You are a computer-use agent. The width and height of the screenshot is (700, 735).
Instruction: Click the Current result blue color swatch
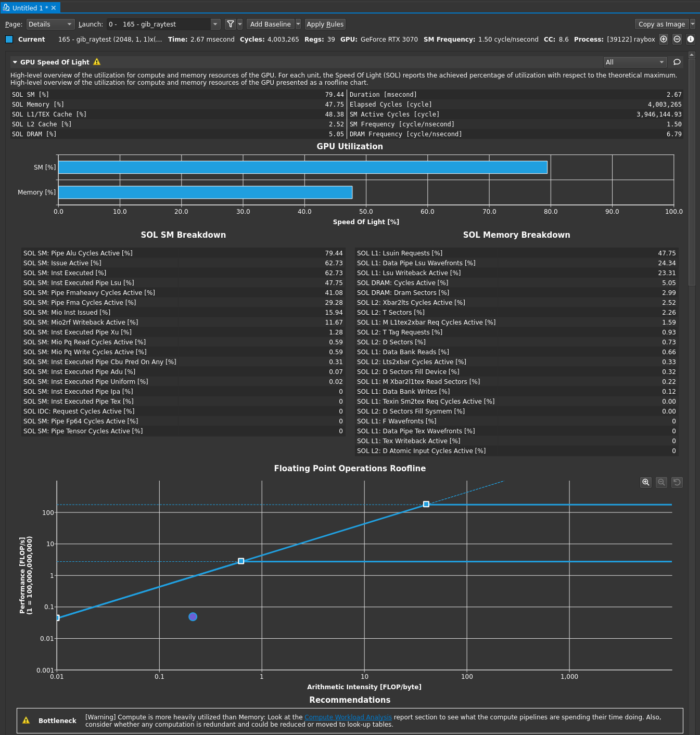(9, 39)
